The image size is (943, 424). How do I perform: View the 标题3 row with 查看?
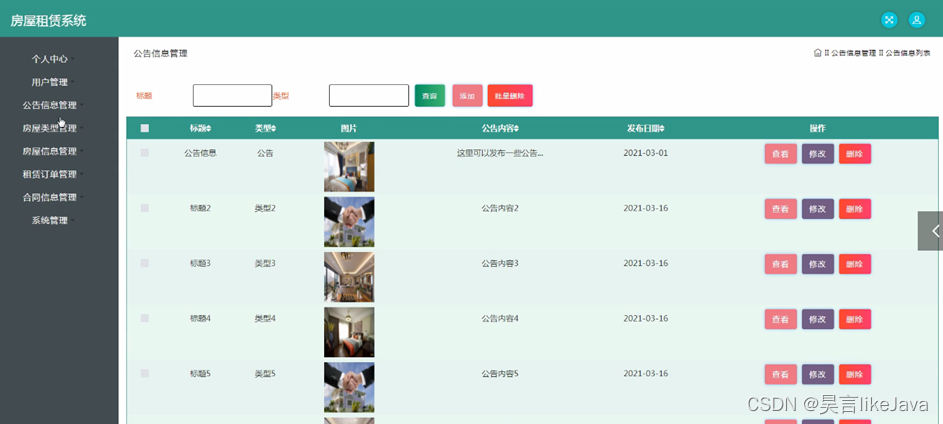(781, 264)
